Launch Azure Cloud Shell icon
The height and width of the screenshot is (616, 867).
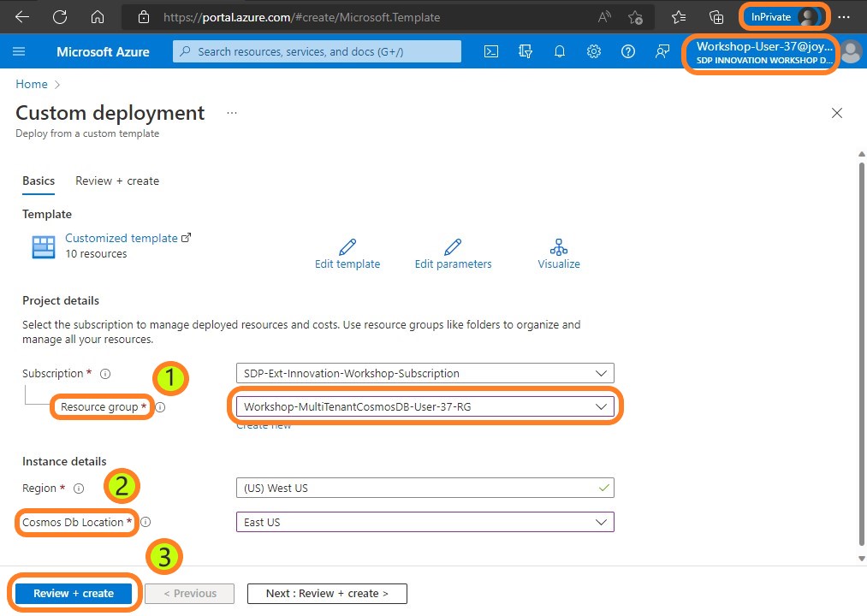coord(491,51)
